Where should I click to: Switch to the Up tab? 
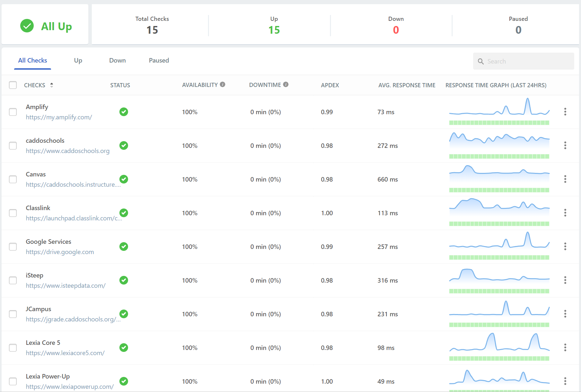tap(78, 60)
